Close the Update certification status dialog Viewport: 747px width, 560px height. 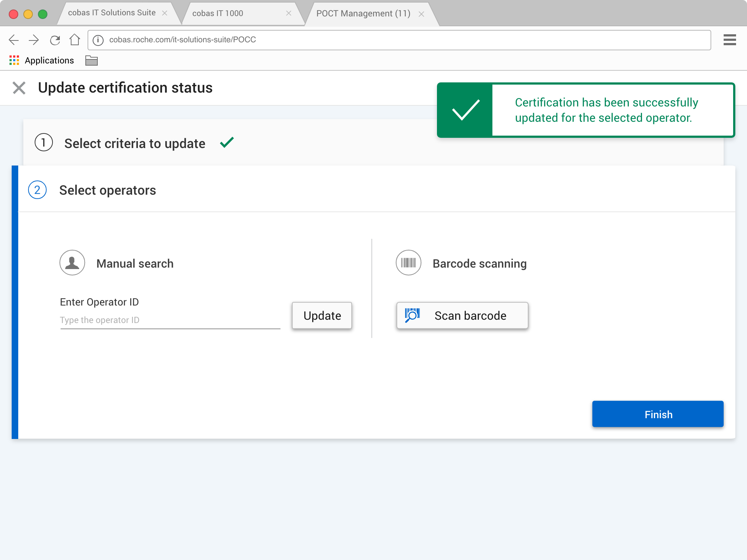[x=19, y=88]
